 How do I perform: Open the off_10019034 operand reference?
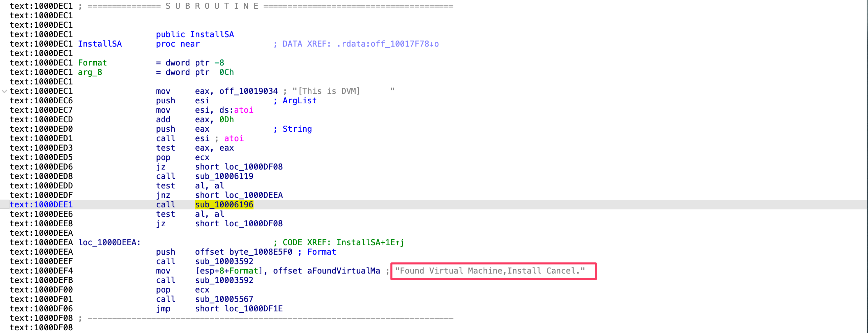click(248, 91)
